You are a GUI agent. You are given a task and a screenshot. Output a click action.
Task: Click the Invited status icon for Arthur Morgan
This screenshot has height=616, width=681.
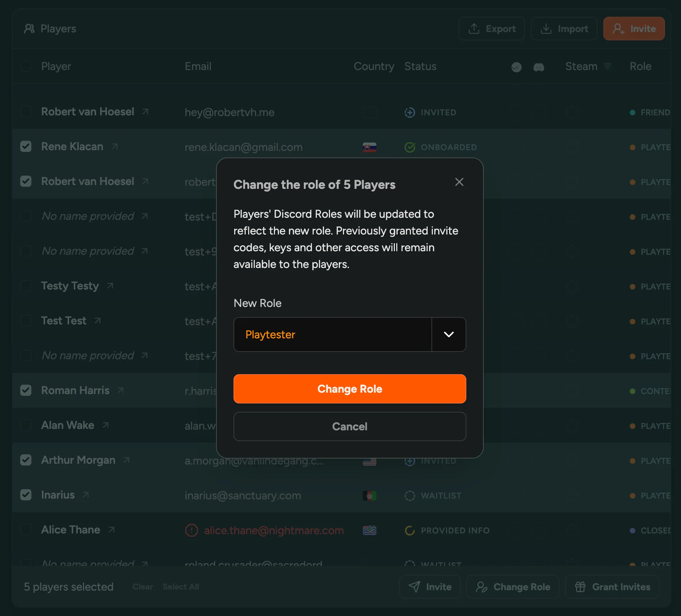click(x=410, y=461)
